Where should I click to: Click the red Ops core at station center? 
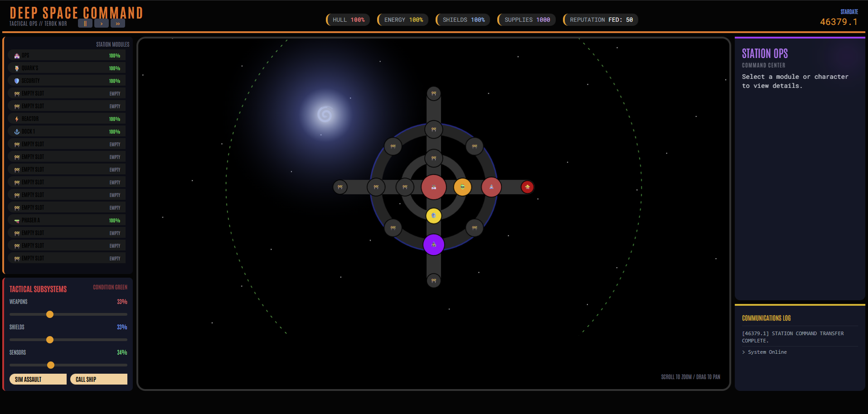(433, 187)
